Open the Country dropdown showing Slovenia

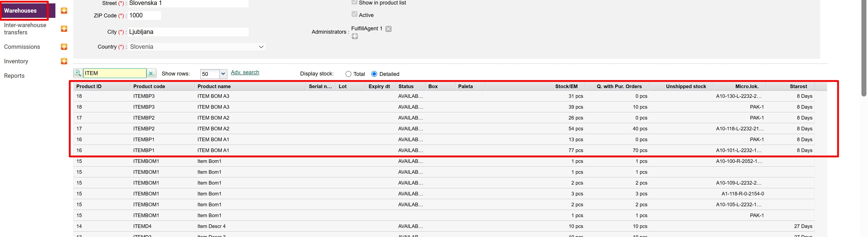pyautogui.click(x=197, y=47)
